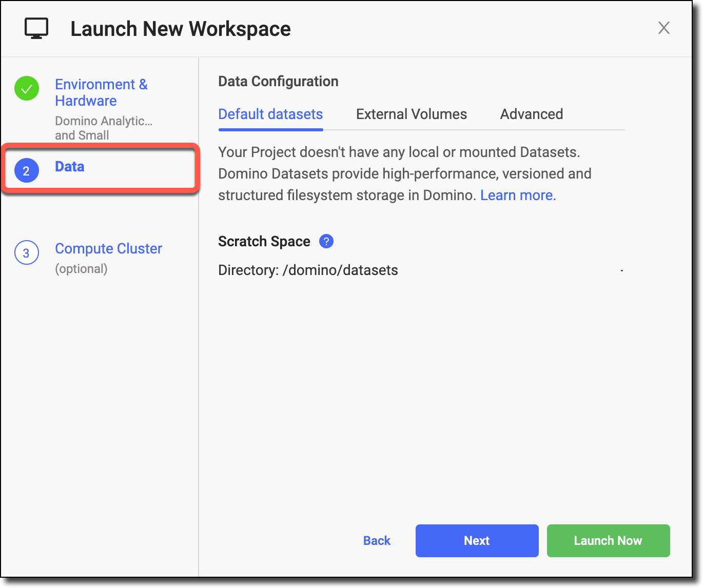
Task: Click the Data Configuration heading
Action: [x=278, y=82]
